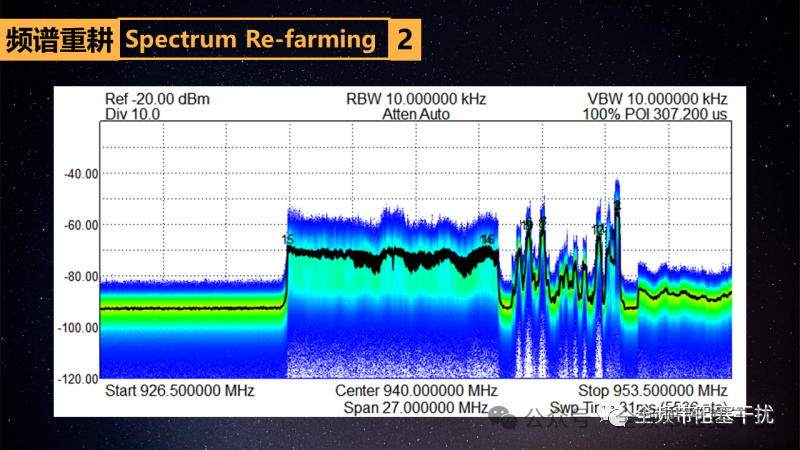
Task: Click the "Span 27.000000 MHz" value
Action: pos(416,408)
